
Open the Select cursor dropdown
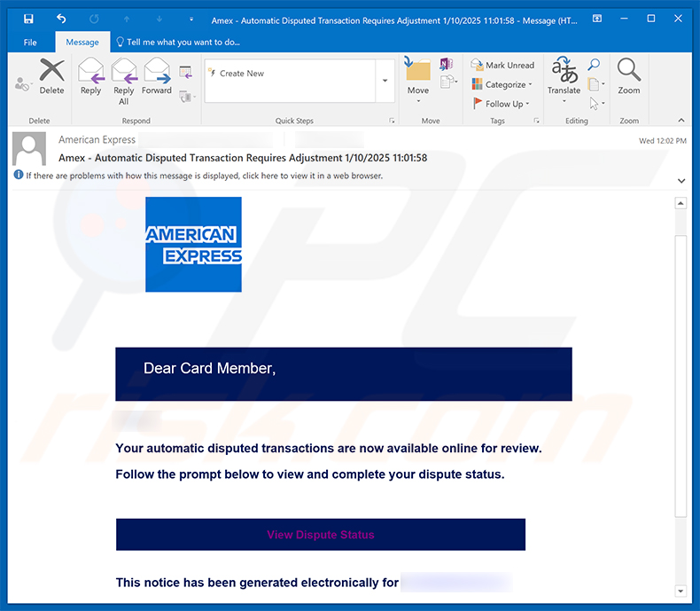[x=597, y=104]
